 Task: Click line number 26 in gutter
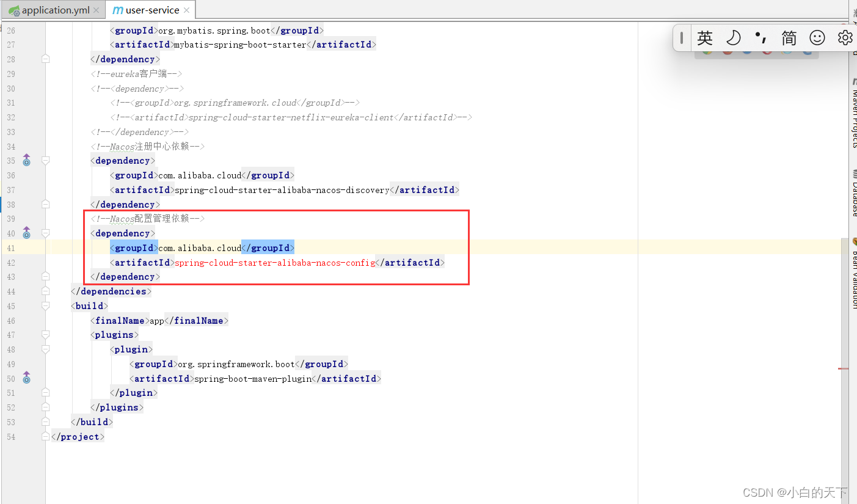(11, 30)
